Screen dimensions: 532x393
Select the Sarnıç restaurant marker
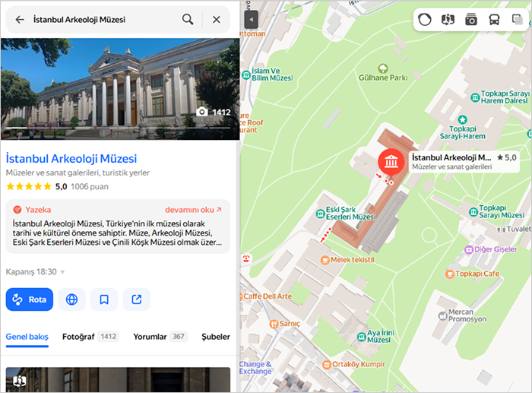pyautogui.click(x=274, y=324)
